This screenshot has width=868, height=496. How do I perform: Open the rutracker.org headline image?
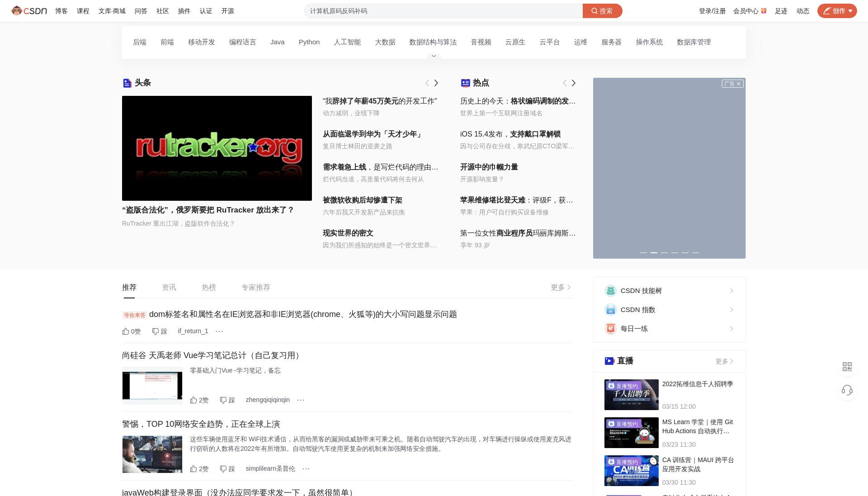[217, 148]
